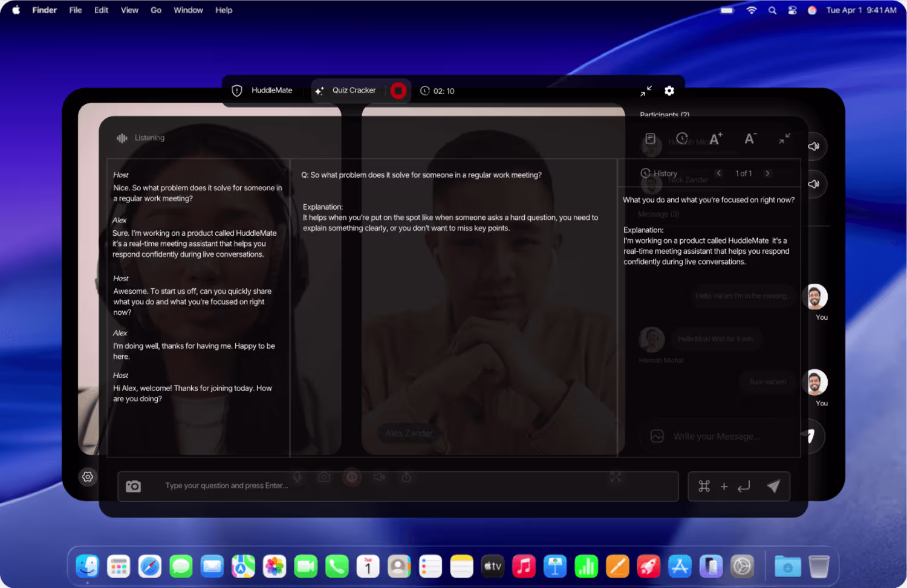Open the Window menu
This screenshot has height=588, width=907.
(188, 10)
